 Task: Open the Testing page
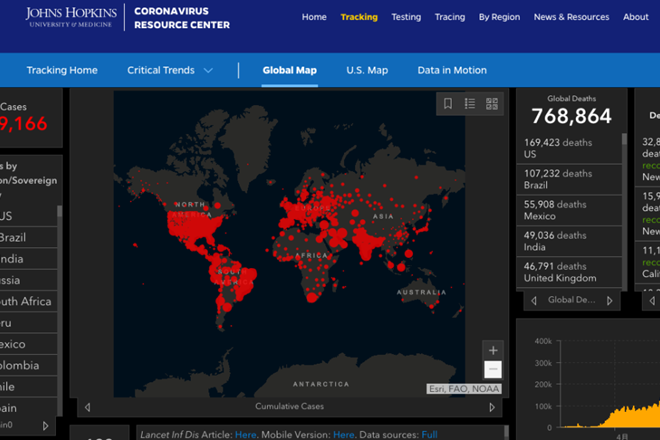[406, 17]
